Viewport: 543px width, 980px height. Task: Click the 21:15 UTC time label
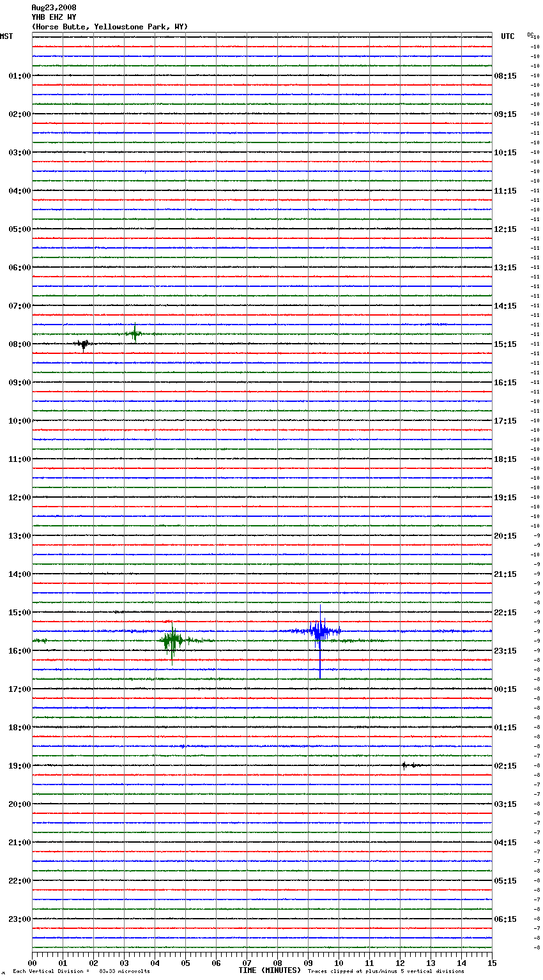pyautogui.click(x=505, y=574)
